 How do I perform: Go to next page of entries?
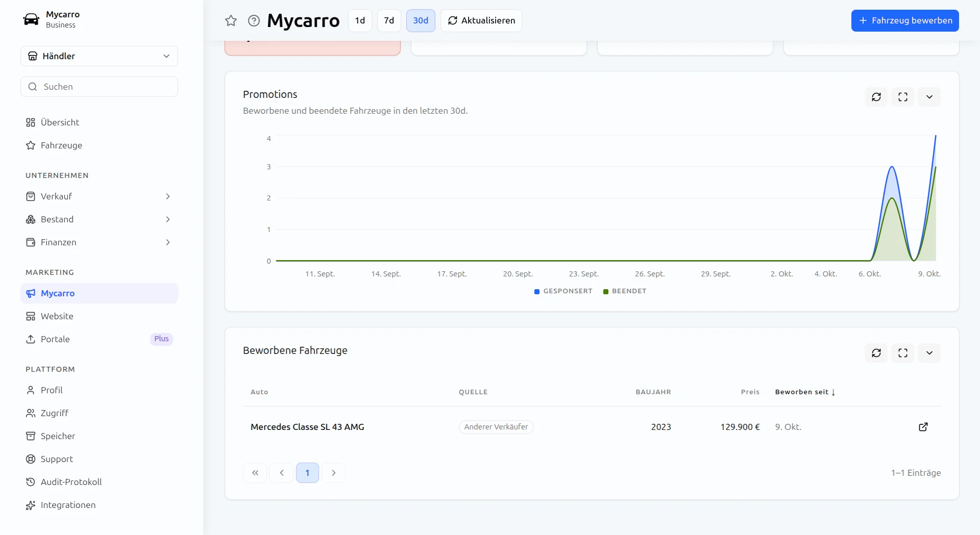(x=333, y=473)
